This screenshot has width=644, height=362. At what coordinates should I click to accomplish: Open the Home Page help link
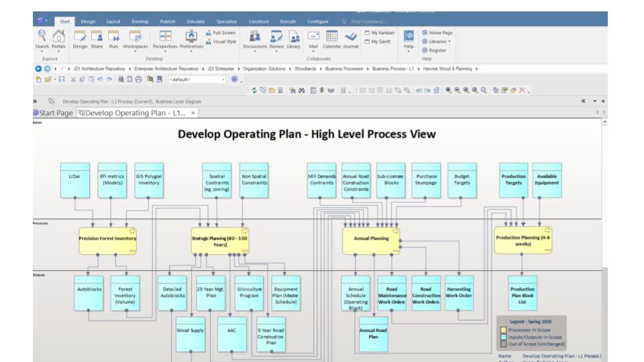click(x=437, y=32)
